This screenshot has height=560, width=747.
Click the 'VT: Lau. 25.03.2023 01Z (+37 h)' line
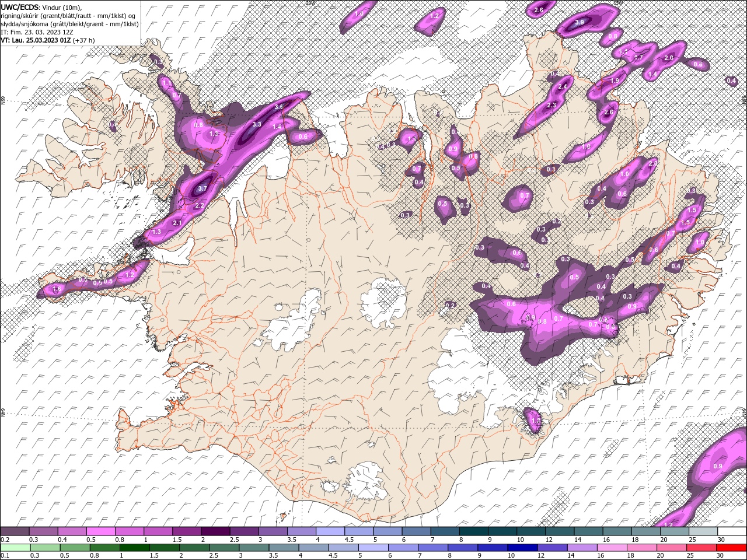(48, 40)
